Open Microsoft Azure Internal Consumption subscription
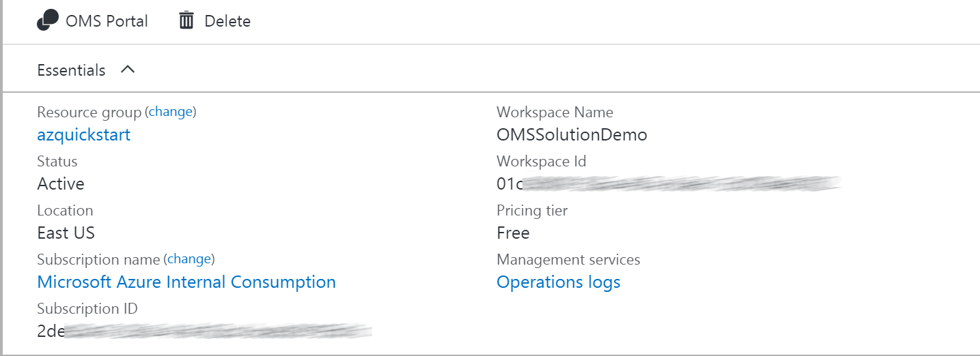Screen dimensions: 980x356 pos(186,282)
